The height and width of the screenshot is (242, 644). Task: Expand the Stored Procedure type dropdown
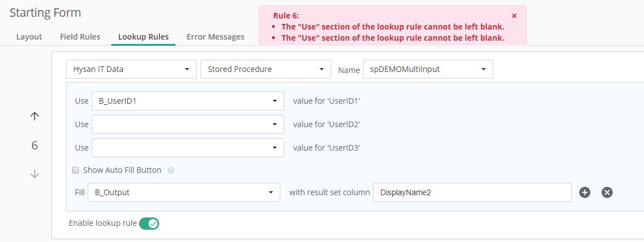coord(265,70)
